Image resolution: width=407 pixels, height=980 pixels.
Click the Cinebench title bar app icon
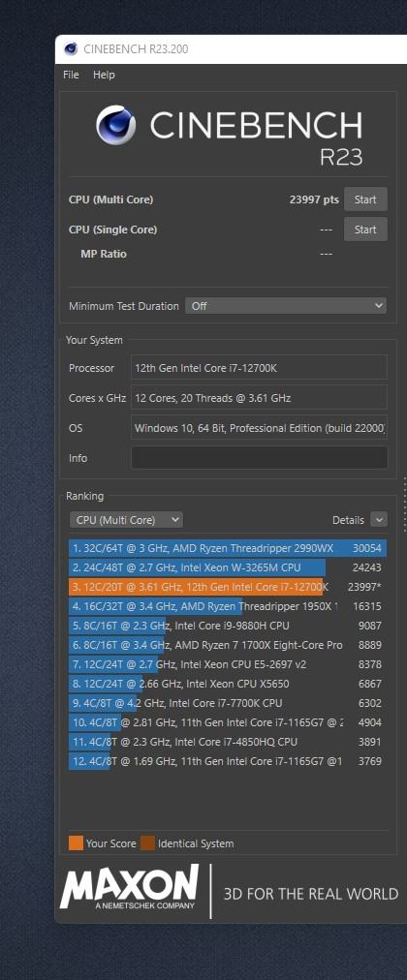click(x=71, y=48)
